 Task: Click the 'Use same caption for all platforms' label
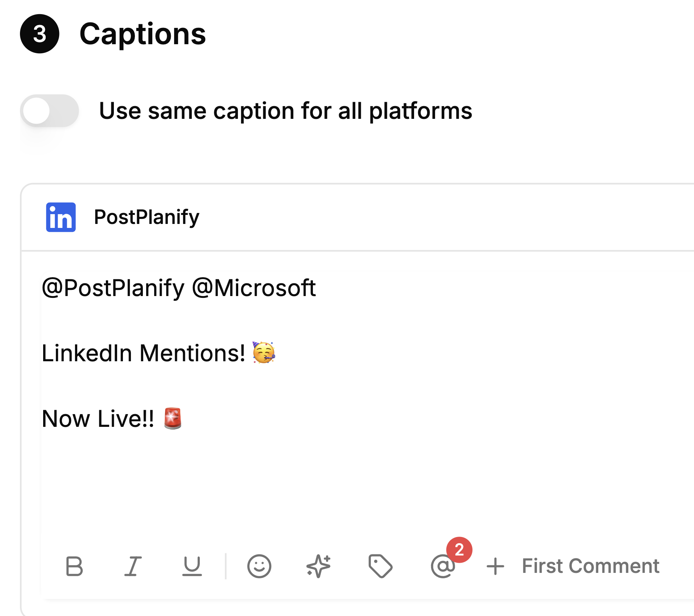[x=285, y=111]
